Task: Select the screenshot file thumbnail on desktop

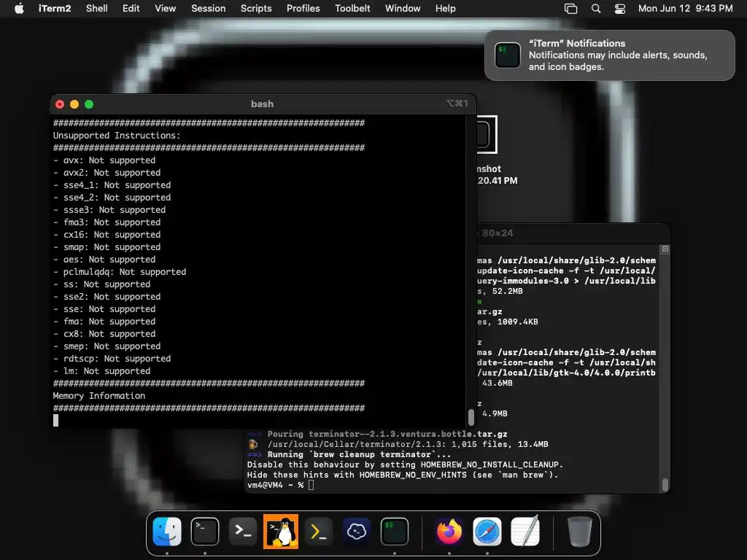Action: point(486,134)
